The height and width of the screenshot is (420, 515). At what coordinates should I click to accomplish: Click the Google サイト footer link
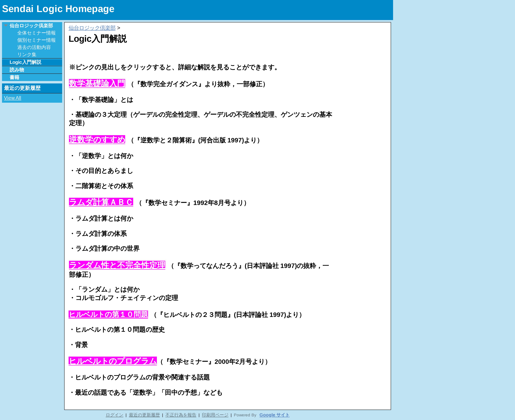pyautogui.click(x=274, y=415)
